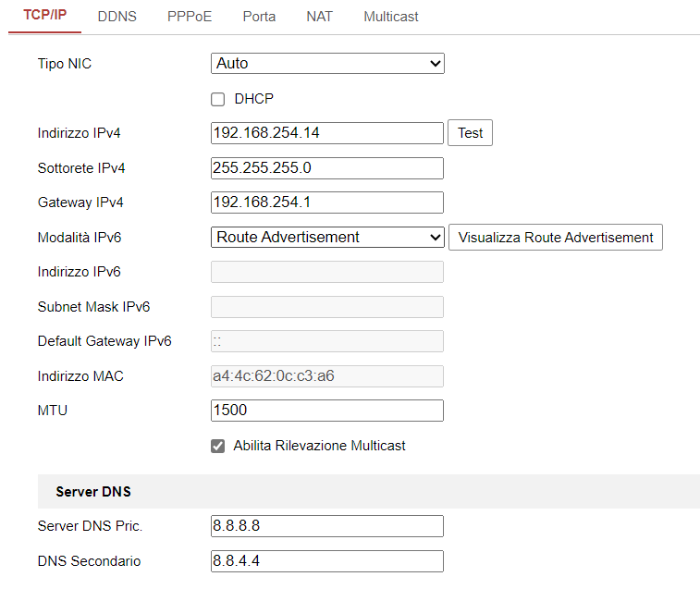Select the DNS Secondario field
Viewport: 700px width, 589px height.
click(327, 561)
